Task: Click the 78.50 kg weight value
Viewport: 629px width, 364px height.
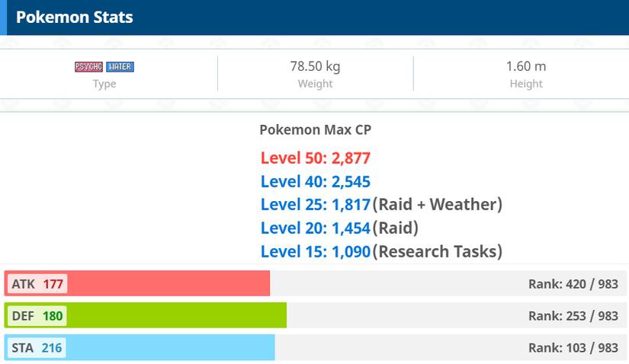Action: pyautogui.click(x=315, y=66)
